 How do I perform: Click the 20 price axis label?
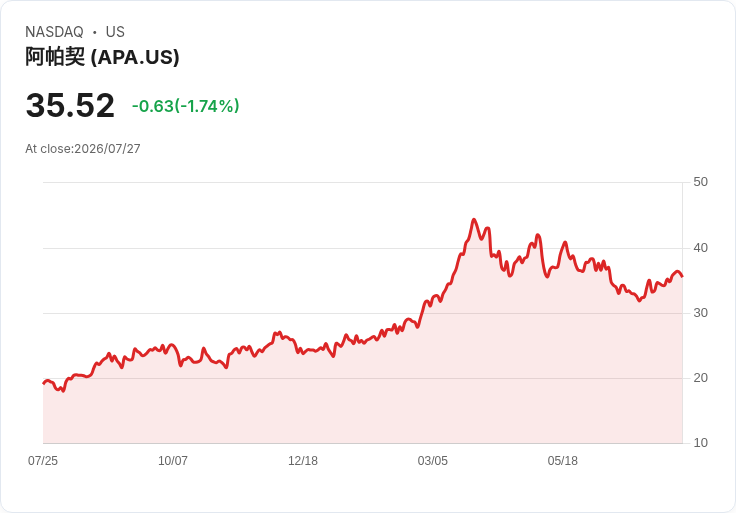pyautogui.click(x=700, y=378)
